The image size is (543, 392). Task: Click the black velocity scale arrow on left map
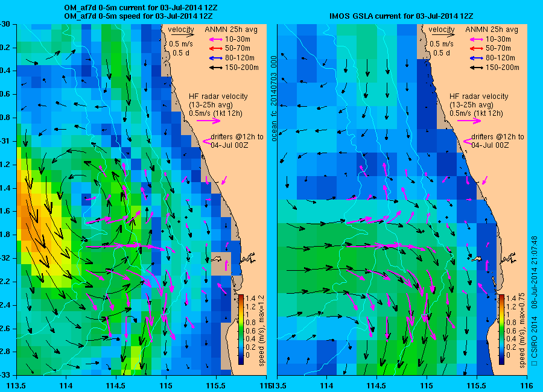click(182, 35)
